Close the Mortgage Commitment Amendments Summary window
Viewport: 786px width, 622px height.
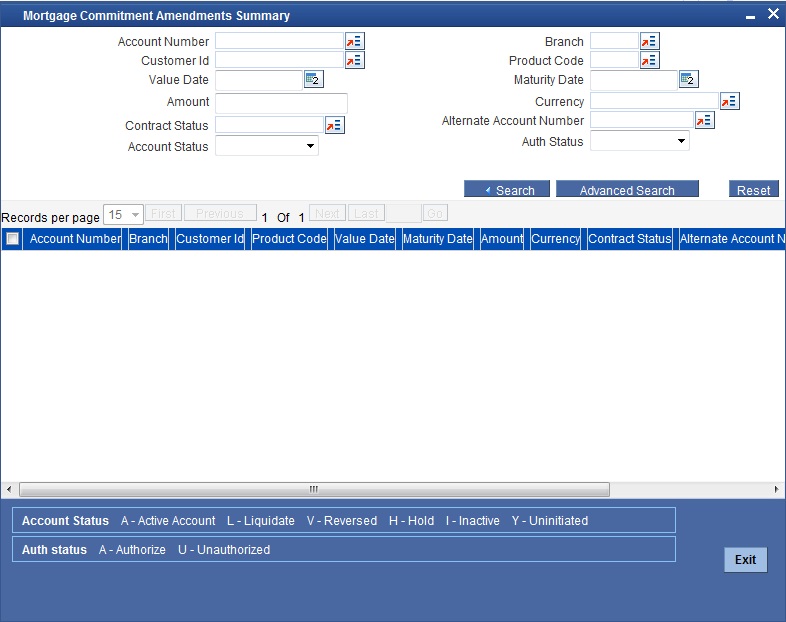pos(773,14)
